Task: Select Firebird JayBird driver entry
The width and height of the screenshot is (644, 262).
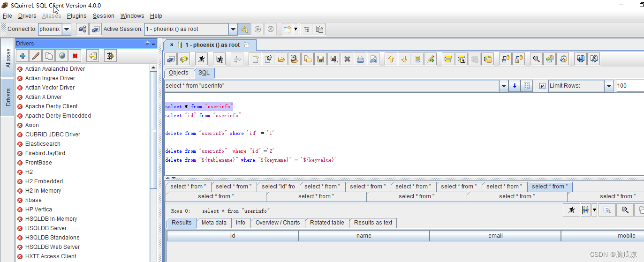Action: 45,153
